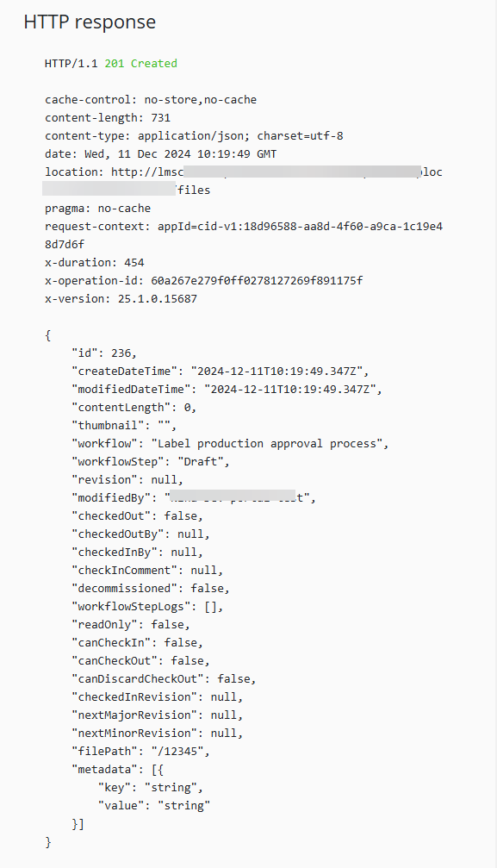Select the cache-control header line
Viewport: 497px width, 868px height.
tap(151, 100)
